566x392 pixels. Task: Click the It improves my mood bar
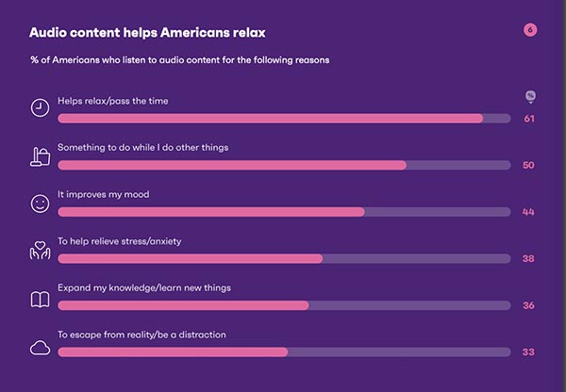tap(284, 212)
